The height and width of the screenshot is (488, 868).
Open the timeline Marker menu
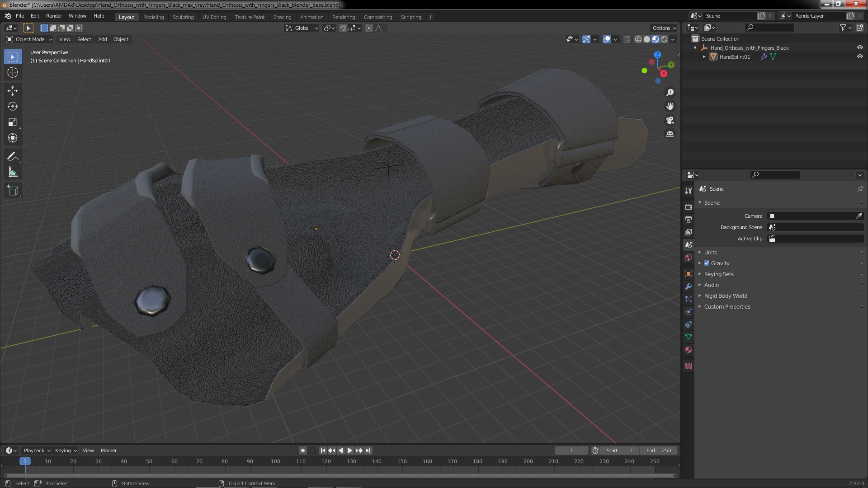pos(108,450)
